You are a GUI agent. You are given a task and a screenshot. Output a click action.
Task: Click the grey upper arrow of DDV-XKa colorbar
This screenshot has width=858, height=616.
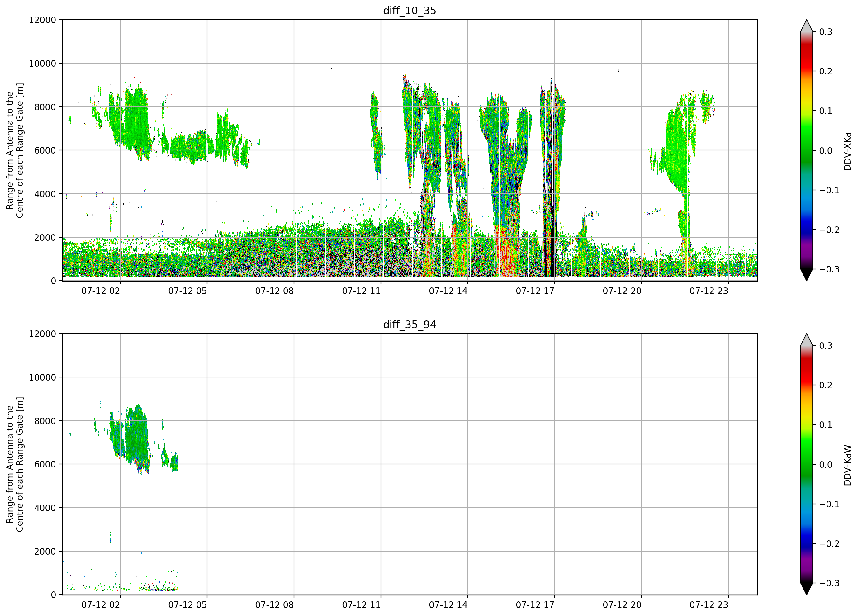click(807, 26)
